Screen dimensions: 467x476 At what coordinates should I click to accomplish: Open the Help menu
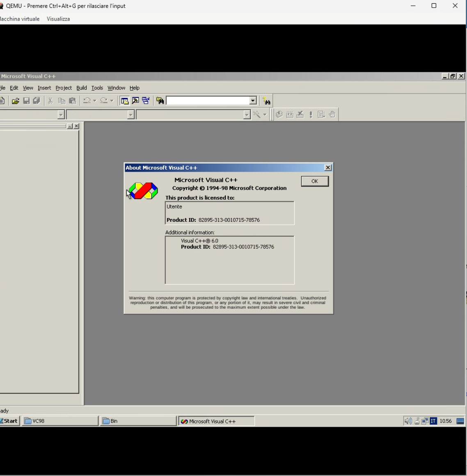click(135, 88)
